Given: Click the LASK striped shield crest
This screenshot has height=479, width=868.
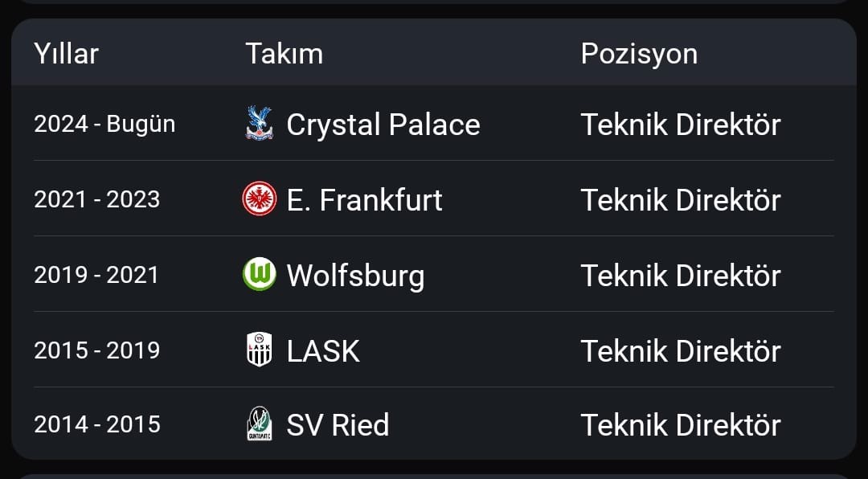Looking at the screenshot, I should (x=259, y=350).
